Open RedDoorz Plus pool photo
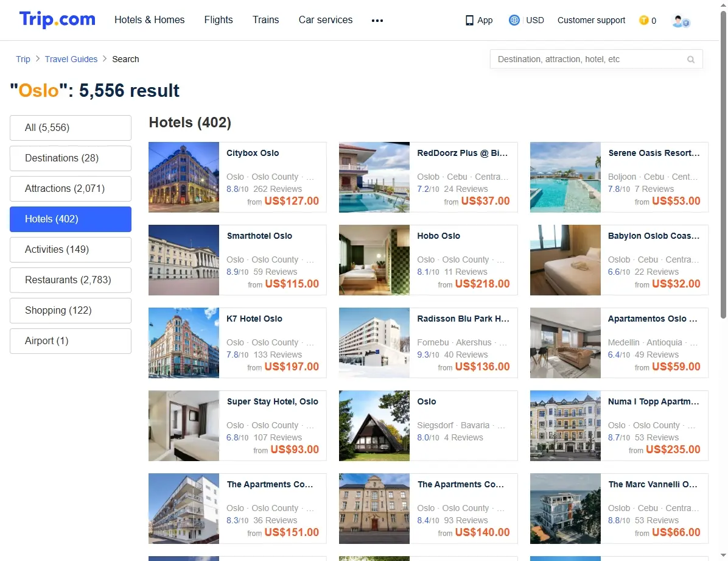This screenshot has width=728, height=561. [x=374, y=177]
